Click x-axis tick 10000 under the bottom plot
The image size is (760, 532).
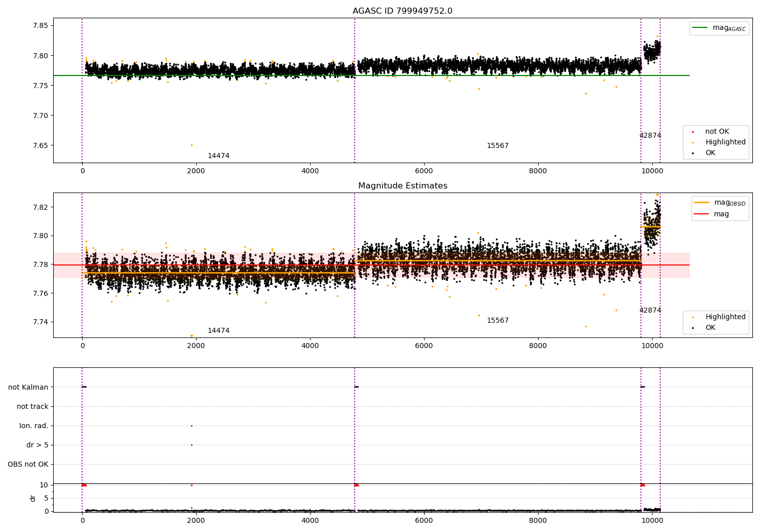(652, 521)
